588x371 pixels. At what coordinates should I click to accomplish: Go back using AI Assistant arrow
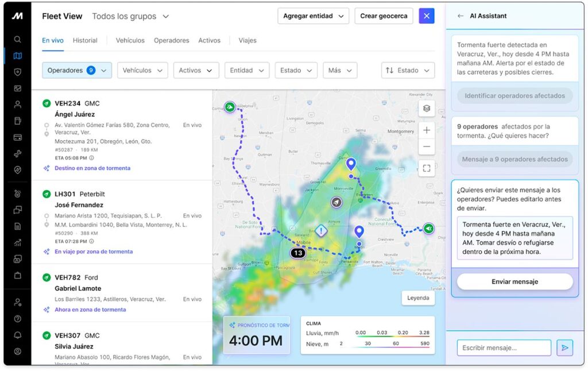coord(461,16)
